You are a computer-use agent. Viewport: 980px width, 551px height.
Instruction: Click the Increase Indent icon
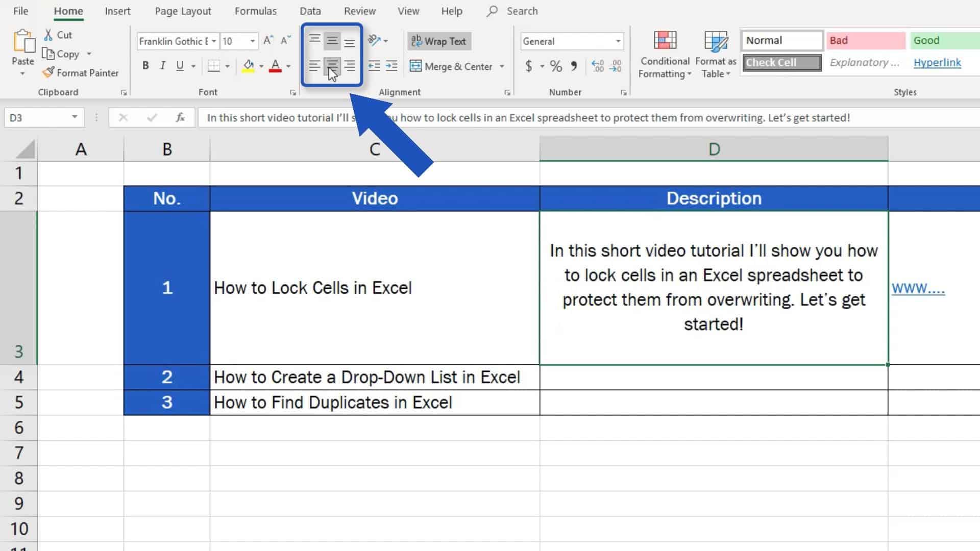point(391,66)
